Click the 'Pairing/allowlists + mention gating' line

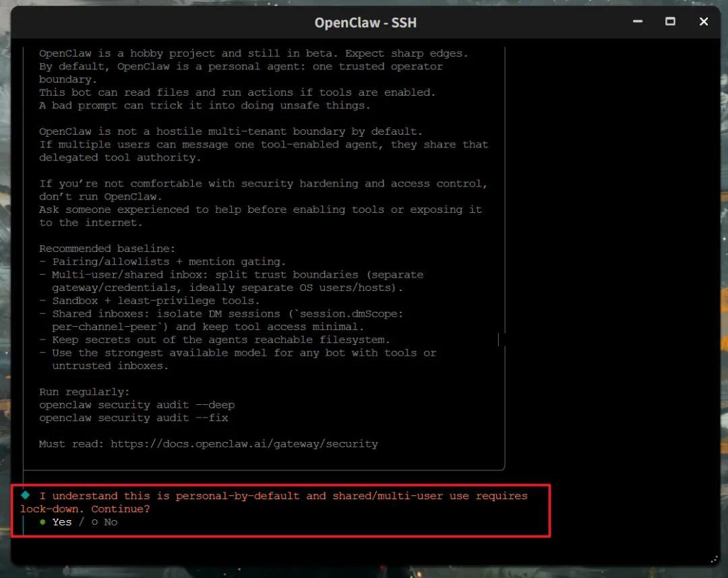(x=162, y=261)
